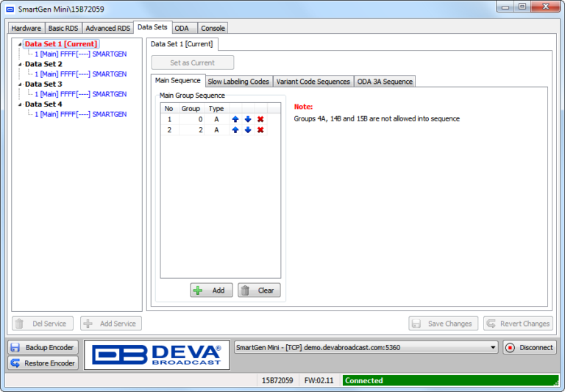Move group 0A row down with arrow
This screenshot has height=392, width=565.
[248, 119]
